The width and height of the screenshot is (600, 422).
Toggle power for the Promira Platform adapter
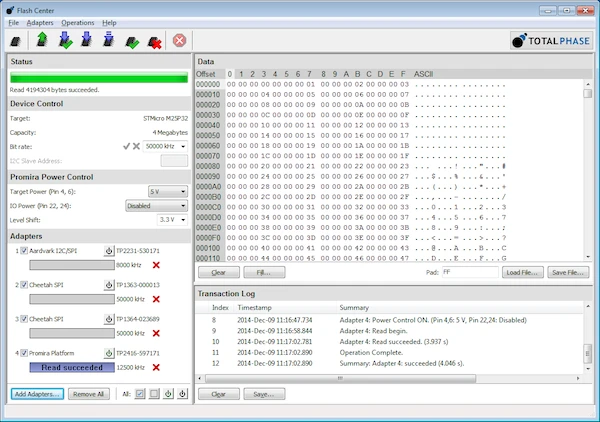point(109,353)
